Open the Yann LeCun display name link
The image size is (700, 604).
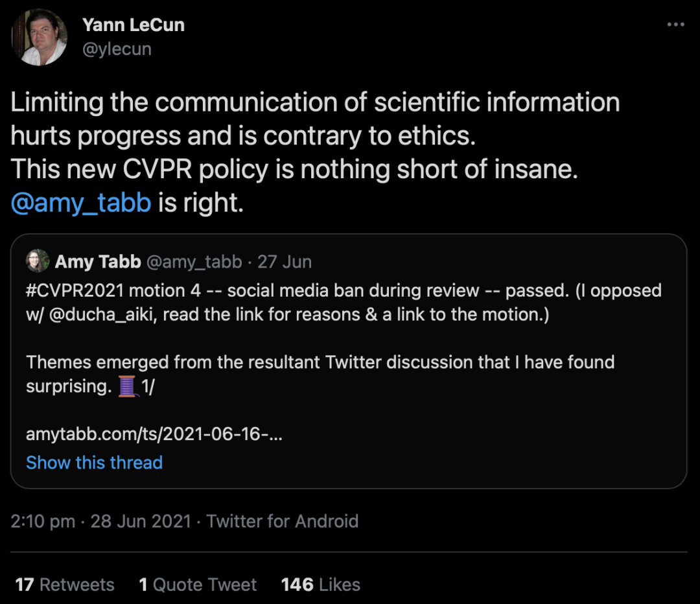pos(133,25)
